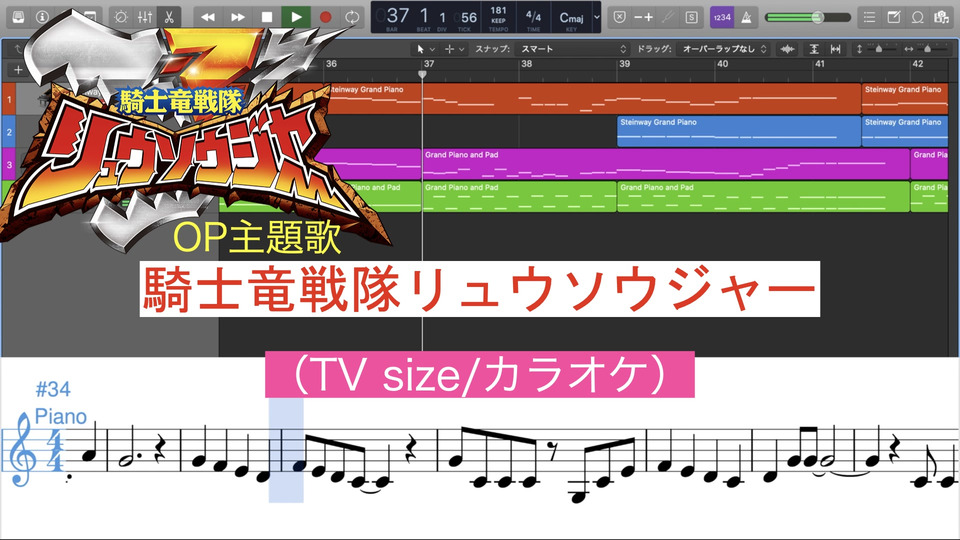Click the Piano staff label
Screen dimensions: 960x540
point(61,417)
